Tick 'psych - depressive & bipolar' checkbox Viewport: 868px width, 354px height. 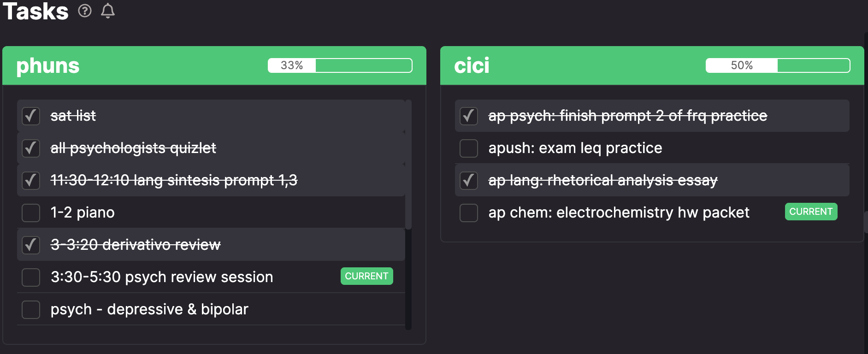pos(31,309)
